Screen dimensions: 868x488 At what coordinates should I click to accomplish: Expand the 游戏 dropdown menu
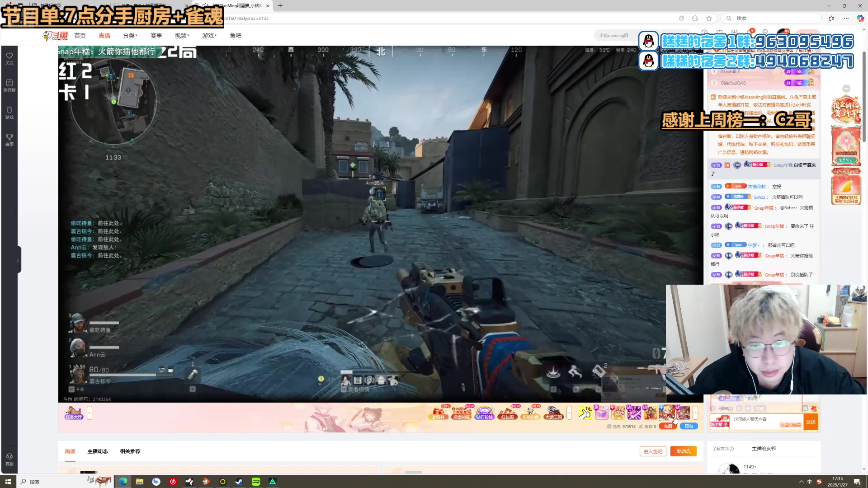click(209, 36)
